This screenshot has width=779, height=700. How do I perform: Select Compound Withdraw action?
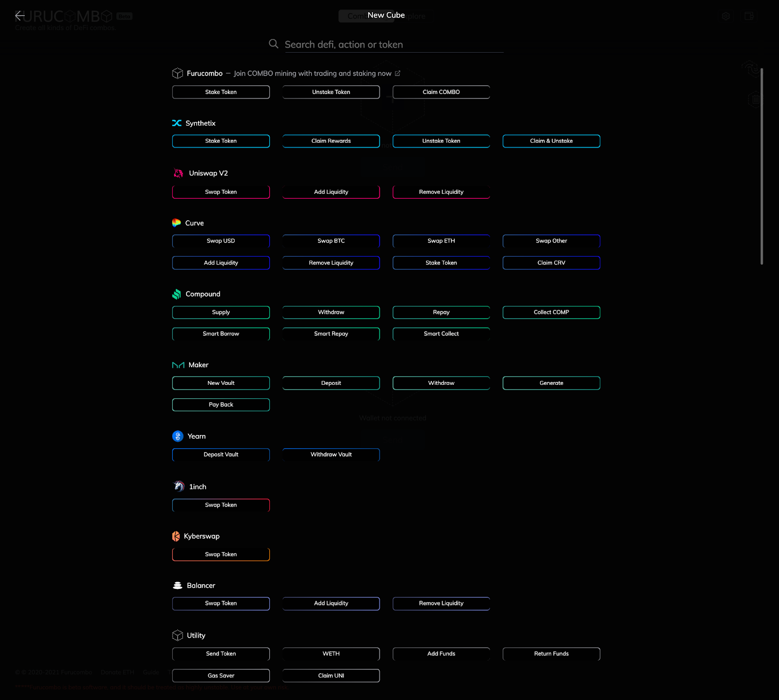[x=331, y=312]
